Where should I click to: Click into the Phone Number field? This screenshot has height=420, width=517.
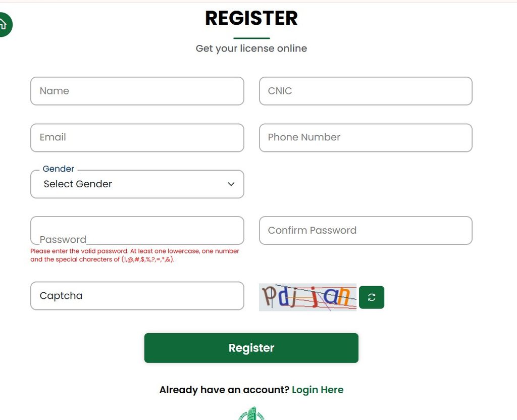click(366, 138)
